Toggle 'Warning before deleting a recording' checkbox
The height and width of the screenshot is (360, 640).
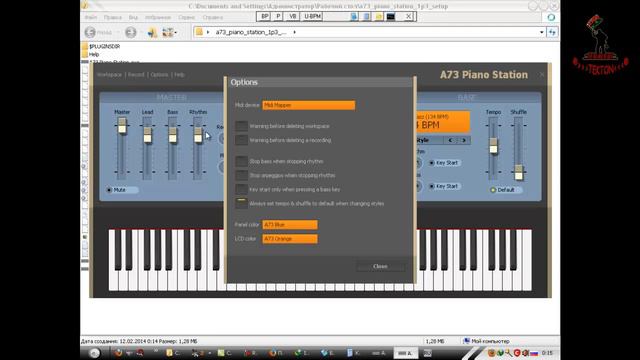click(241, 140)
